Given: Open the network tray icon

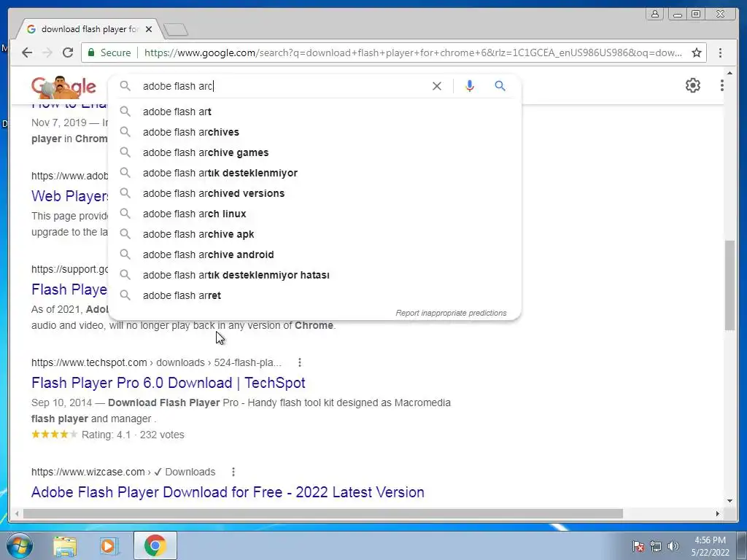Looking at the screenshot, I should pos(656,546).
